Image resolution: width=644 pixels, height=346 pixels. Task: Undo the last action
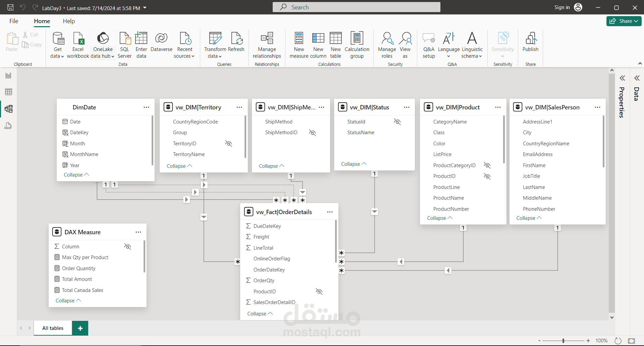tap(23, 7)
